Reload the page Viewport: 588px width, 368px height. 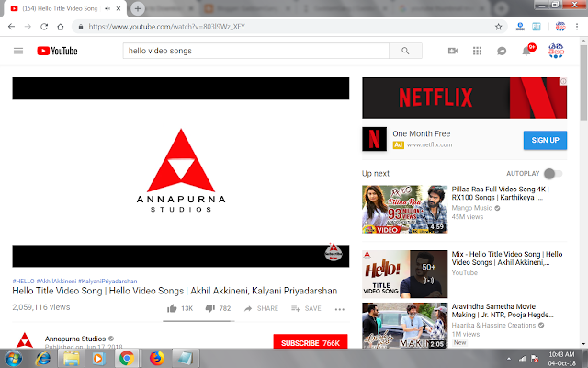44,27
